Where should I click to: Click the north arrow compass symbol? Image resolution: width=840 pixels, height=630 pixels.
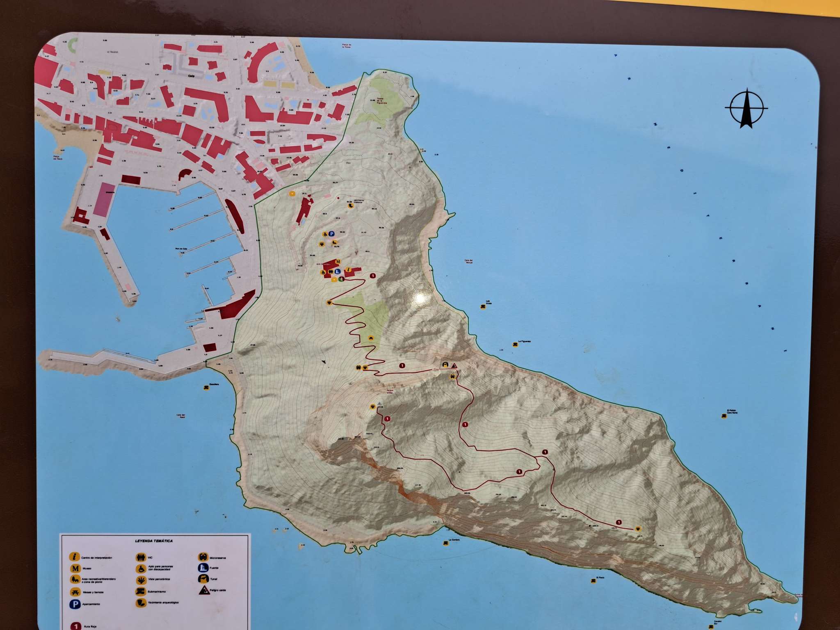(746, 108)
